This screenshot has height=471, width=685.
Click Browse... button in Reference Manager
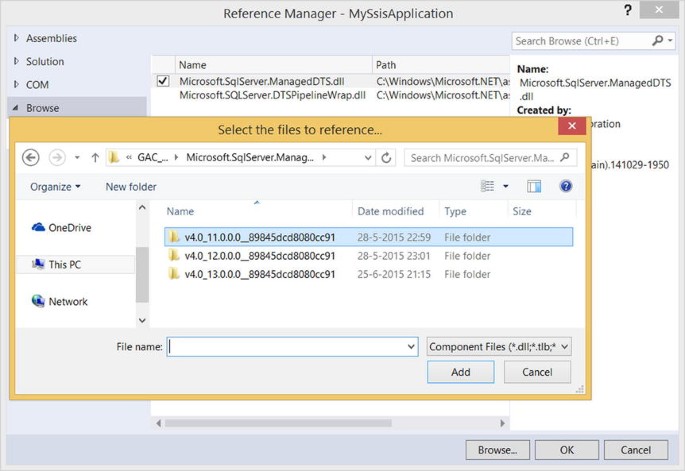(498, 450)
